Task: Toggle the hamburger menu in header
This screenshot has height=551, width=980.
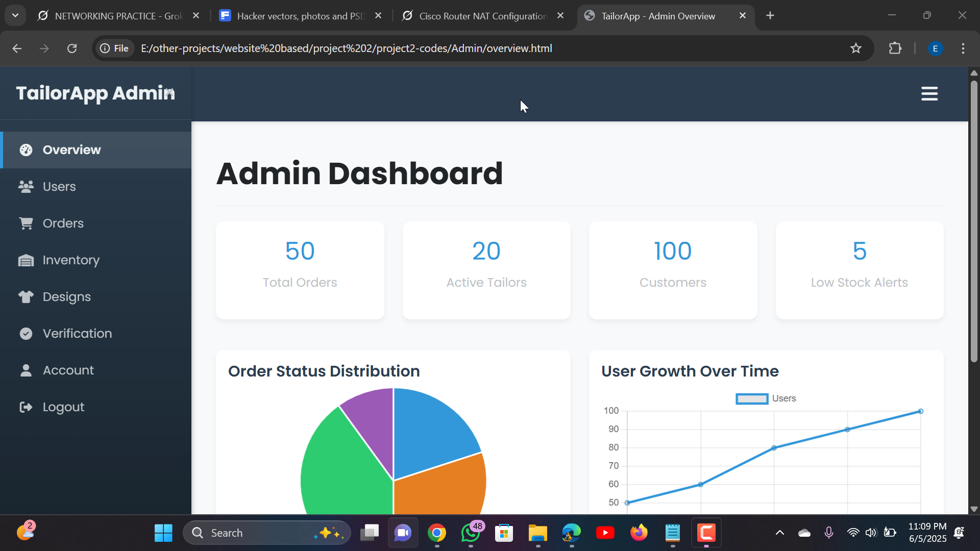Action: (x=929, y=94)
